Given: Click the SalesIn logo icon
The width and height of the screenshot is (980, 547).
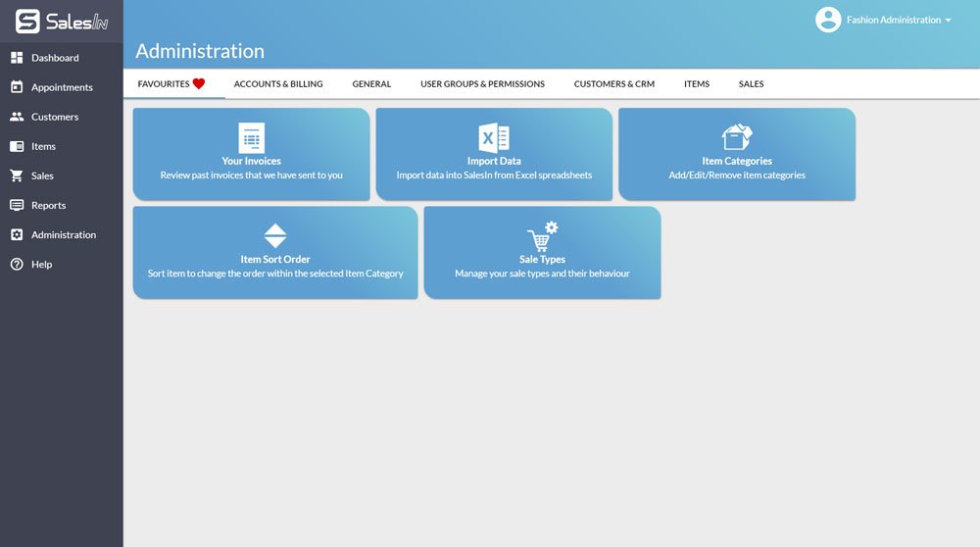Looking at the screenshot, I should (27, 22).
